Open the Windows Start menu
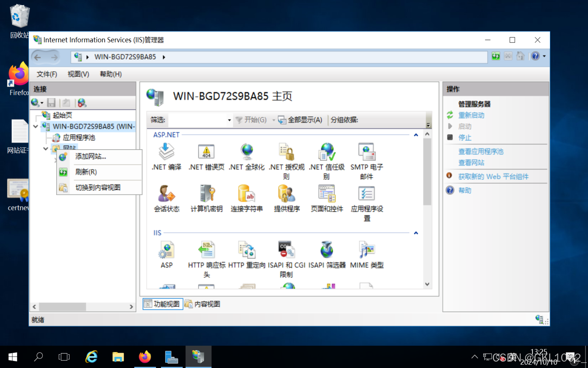The width and height of the screenshot is (588, 368). click(13, 357)
